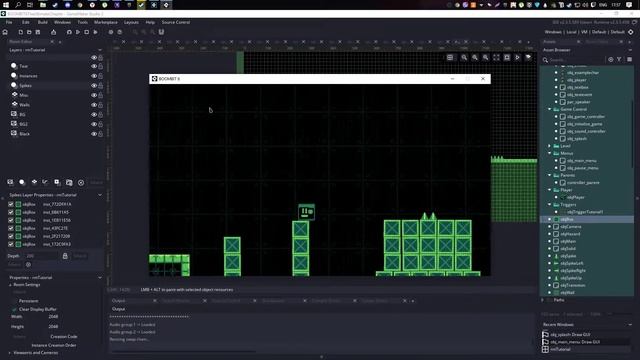Open the Source Control menu
The height and width of the screenshot is (360, 640).
pyautogui.click(x=176, y=22)
